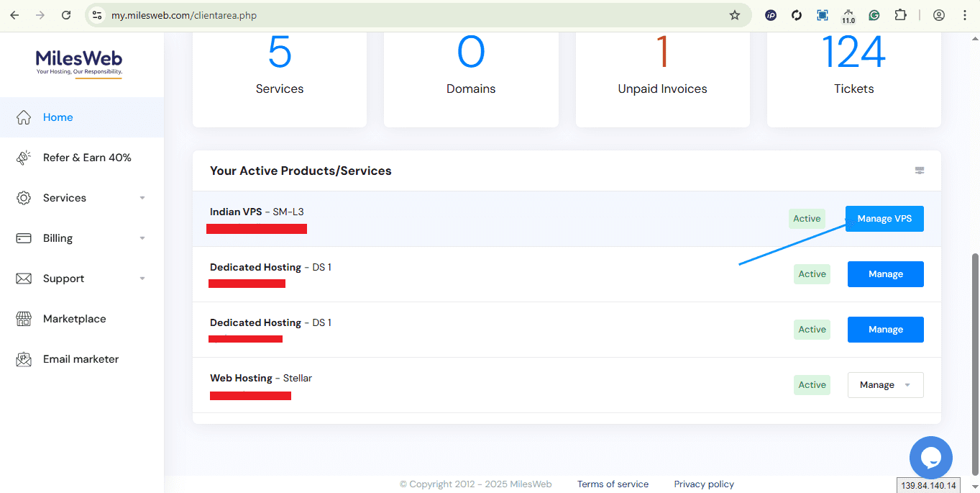Click the Home house icon in sidebar

[x=24, y=117]
